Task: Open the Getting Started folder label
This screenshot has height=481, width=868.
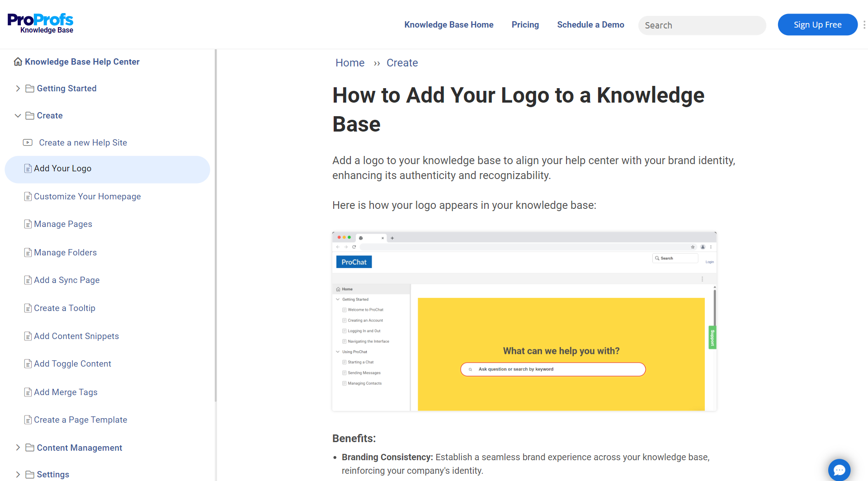Action: (x=67, y=88)
